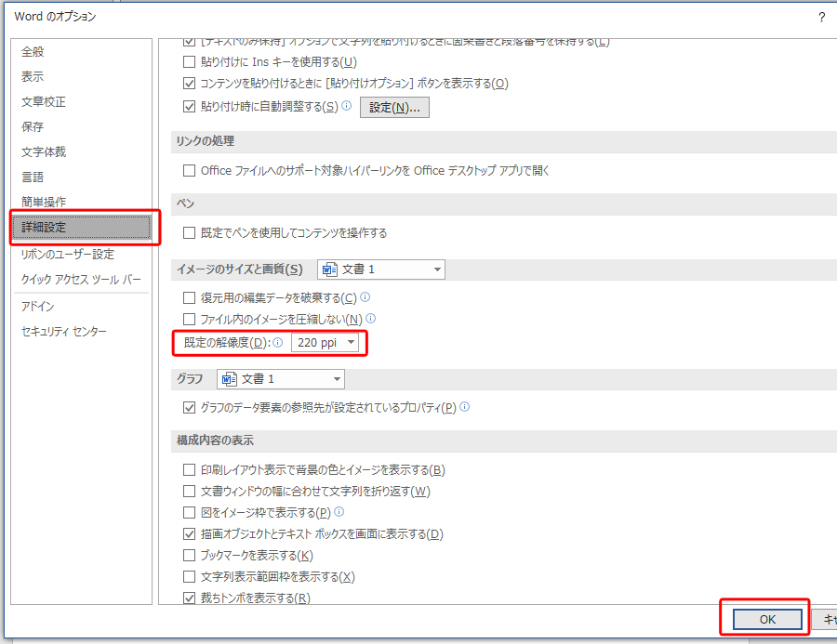This screenshot has height=644, width=837.
Task: Click the document icon in the グラフ selector
Action: 227,379
